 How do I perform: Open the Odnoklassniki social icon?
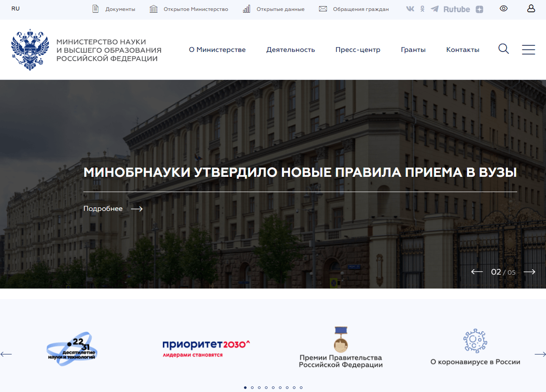click(x=422, y=9)
